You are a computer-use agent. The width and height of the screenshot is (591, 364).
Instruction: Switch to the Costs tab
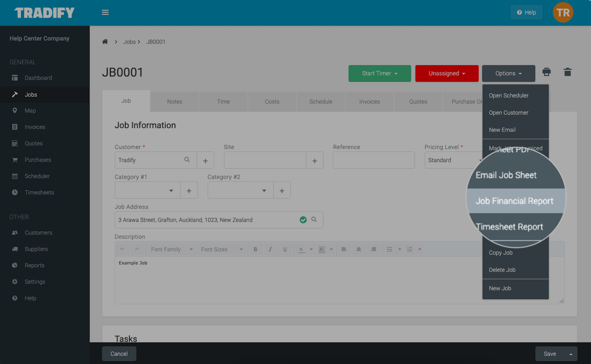272,101
